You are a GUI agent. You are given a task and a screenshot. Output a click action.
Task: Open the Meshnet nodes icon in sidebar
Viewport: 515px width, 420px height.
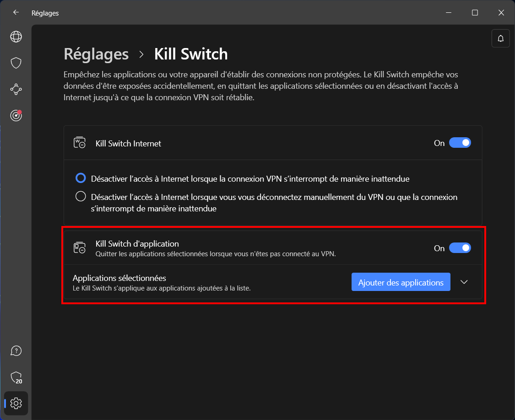16,89
